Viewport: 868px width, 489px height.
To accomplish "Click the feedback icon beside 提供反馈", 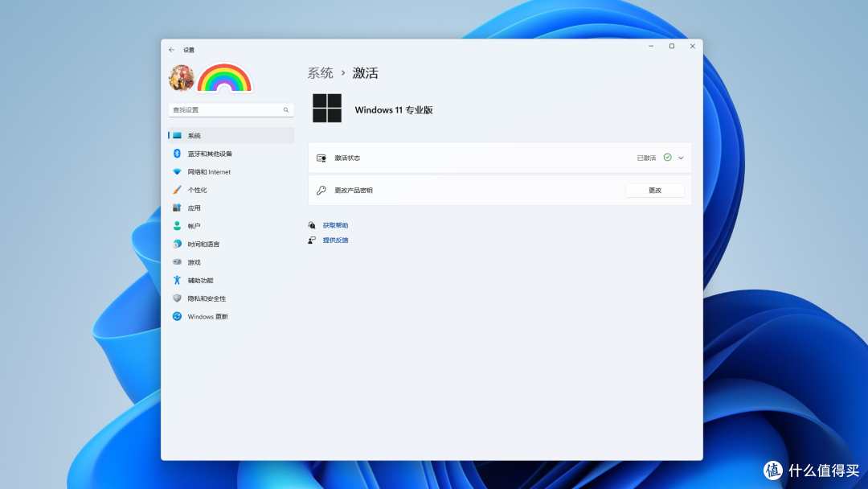I will point(312,240).
